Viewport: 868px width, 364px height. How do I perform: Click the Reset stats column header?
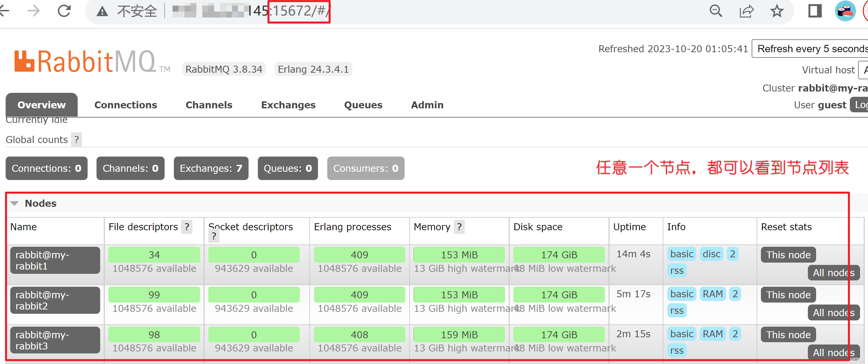click(786, 227)
